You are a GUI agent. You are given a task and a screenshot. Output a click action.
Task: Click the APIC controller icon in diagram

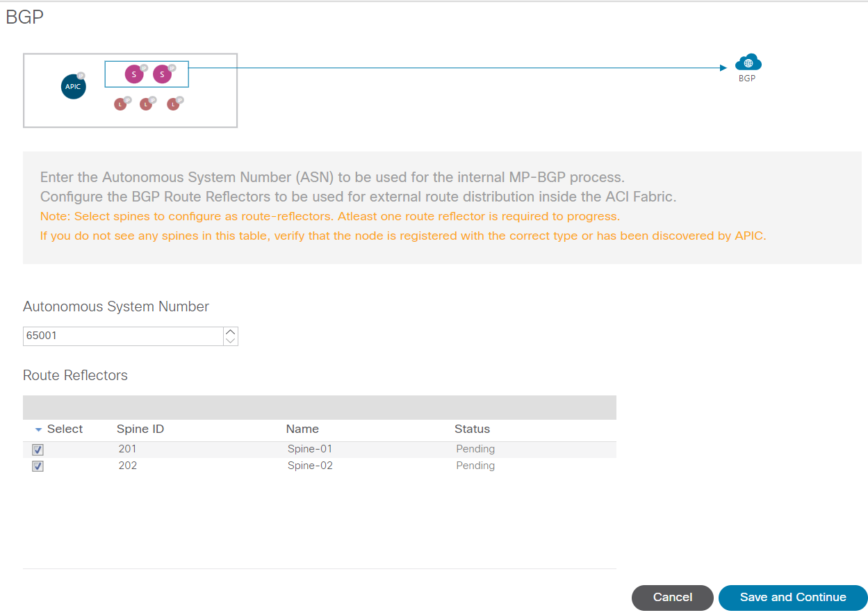point(73,86)
